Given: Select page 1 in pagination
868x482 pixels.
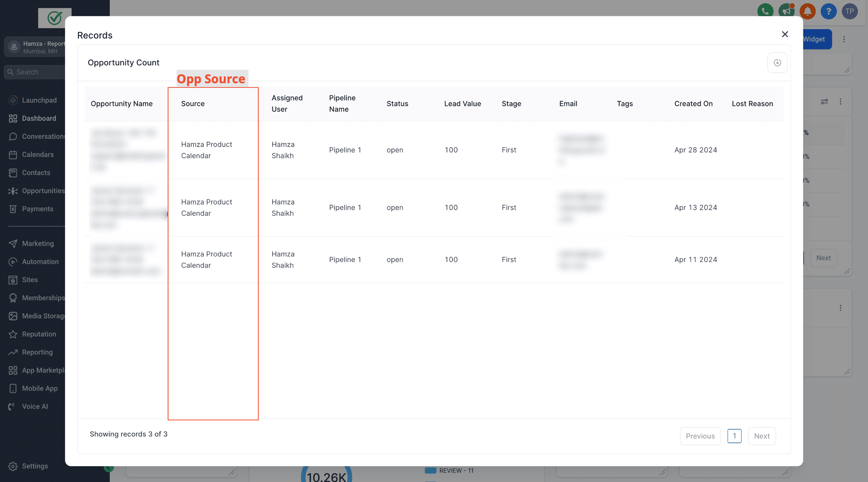Looking at the screenshot, I should pos(734,436).
